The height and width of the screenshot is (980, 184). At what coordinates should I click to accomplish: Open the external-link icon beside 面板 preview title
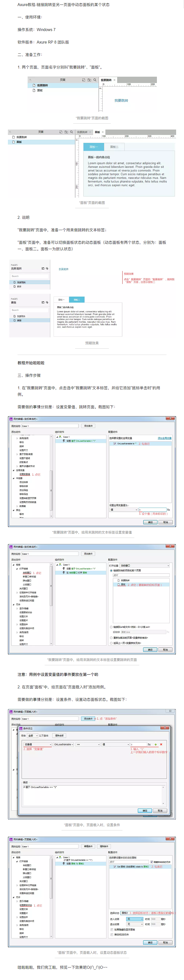pyautogui.click(x=43, y=302)
